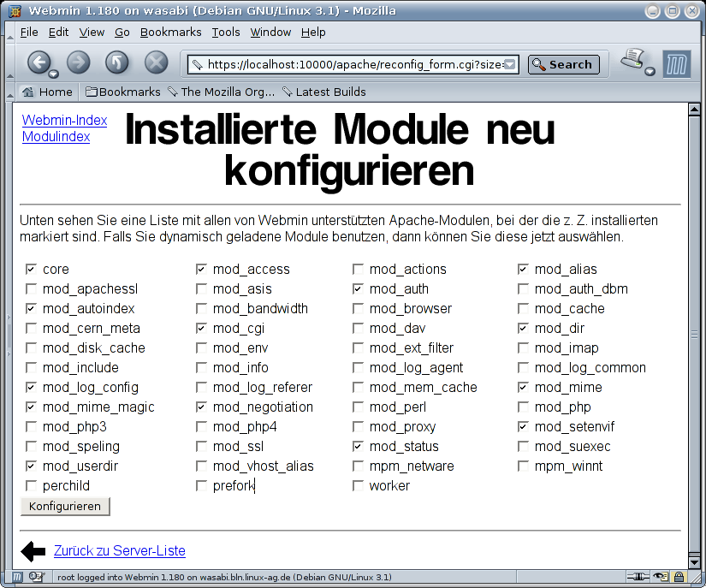The width and height of the screenshot is (706, 588).
Task: Reload the page with the Reload button
Action: (x=117, y=62)
